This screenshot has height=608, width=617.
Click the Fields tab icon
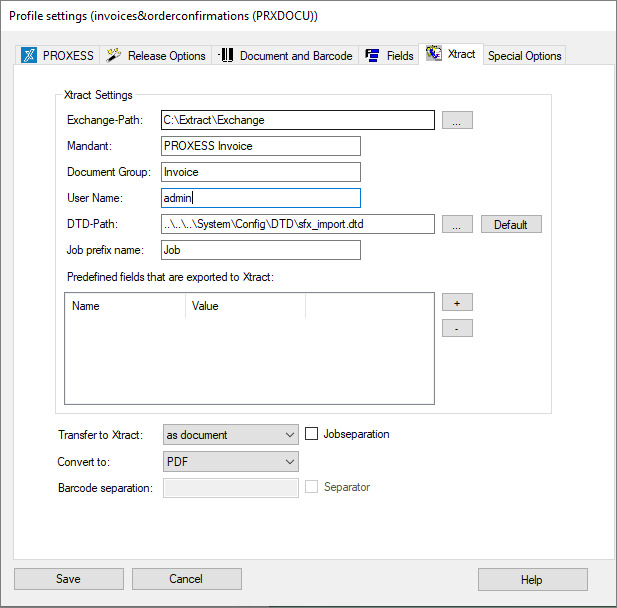click(372, 55)
